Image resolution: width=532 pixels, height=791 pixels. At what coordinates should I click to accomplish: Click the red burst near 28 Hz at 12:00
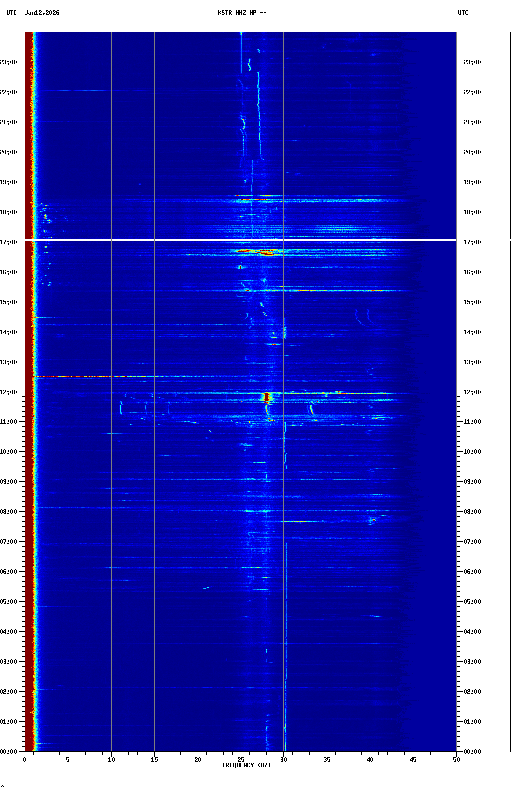tap(267, 397)
